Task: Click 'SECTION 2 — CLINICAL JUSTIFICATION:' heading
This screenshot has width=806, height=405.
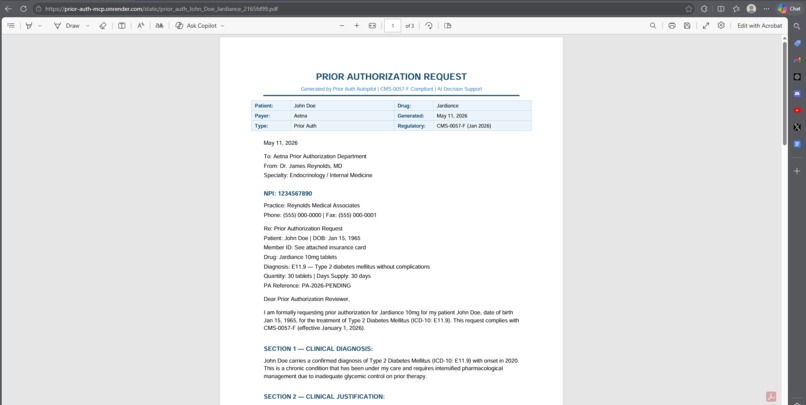Action: [x=324, y=397]
